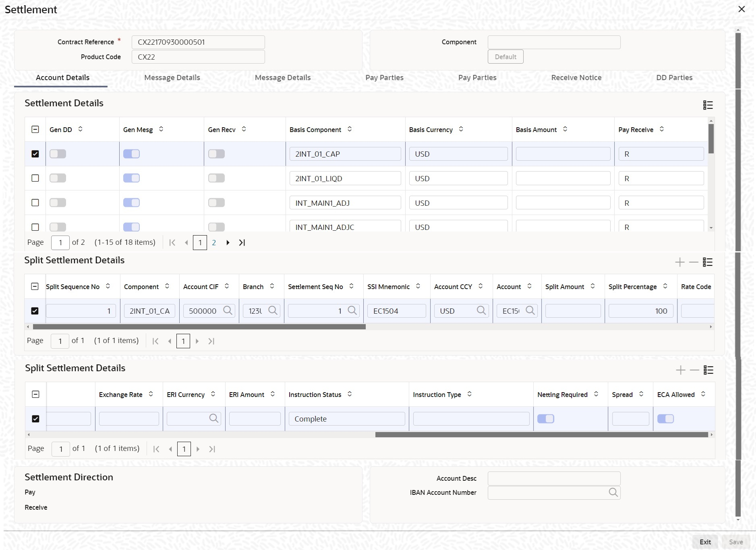
Task: Sort by Exchange Rate column
Action: [151, 394]
